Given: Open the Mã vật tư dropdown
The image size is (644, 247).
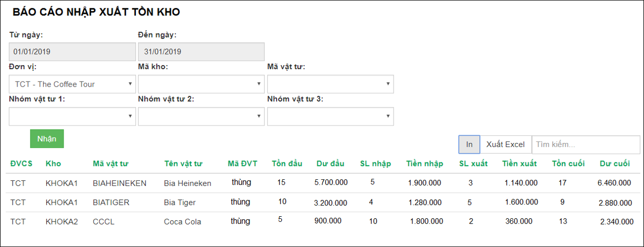Looking at the screenshot, I should tap(330, 84).
